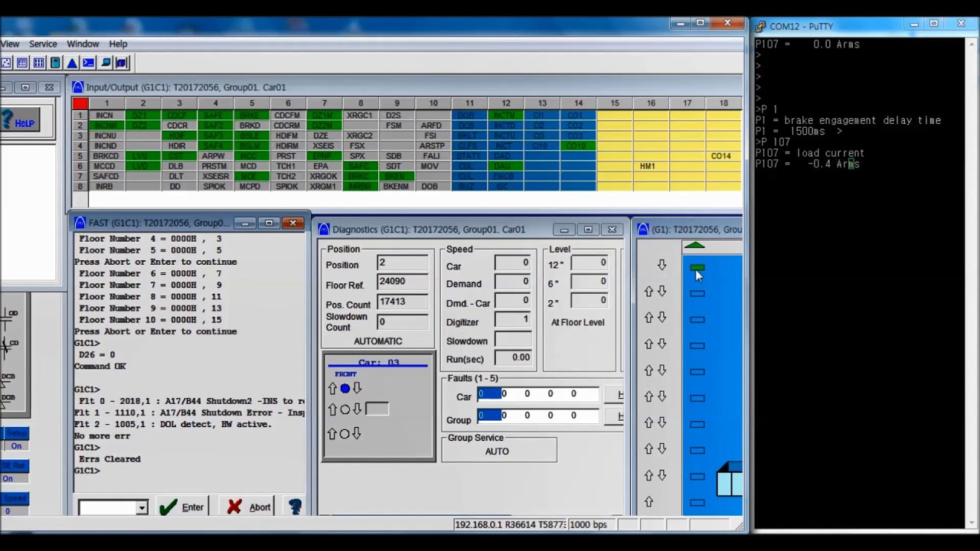Image resolution: width=980 pixels, height=551 pixels.
Task: Open the View menu
Action: [x=9, y=44]
